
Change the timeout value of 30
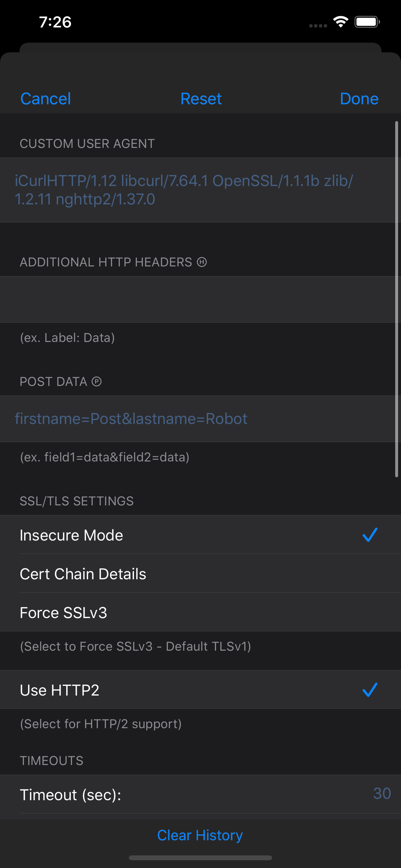tap(382, 793)
